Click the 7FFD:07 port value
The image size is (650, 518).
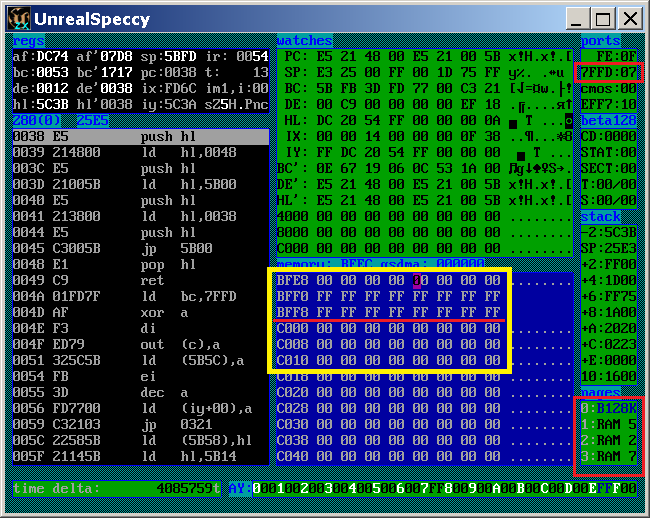coord(608,73)
